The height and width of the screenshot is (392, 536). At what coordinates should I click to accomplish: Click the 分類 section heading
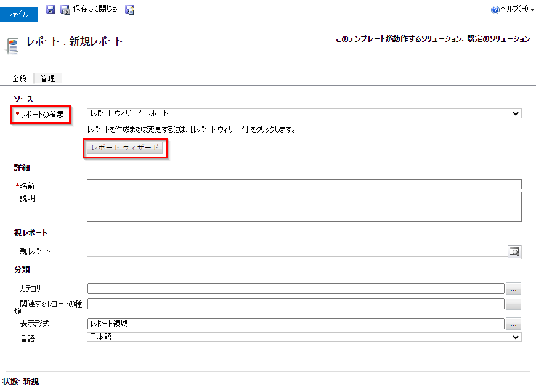coord(22,270)
